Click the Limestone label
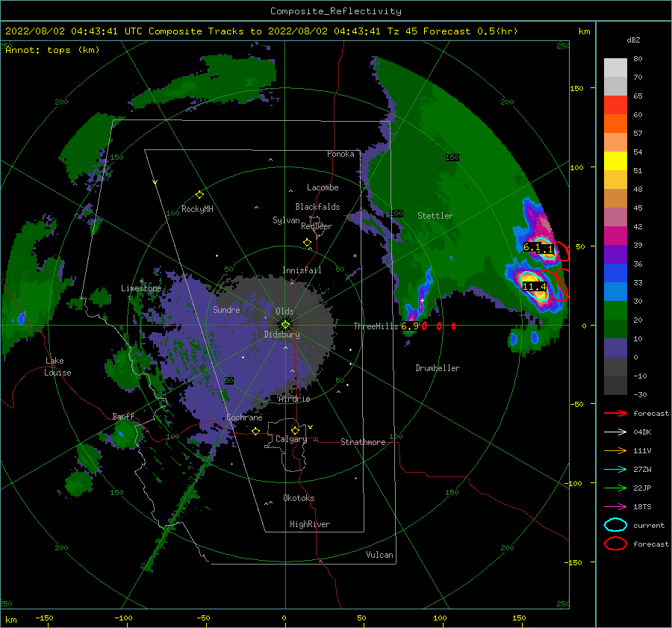672x628 pixels. tap(141, 288)
